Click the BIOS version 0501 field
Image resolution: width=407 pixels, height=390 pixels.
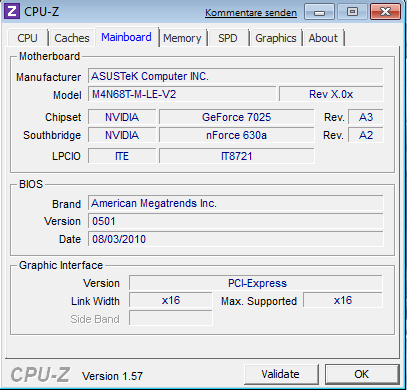click(x=235, y=221)
